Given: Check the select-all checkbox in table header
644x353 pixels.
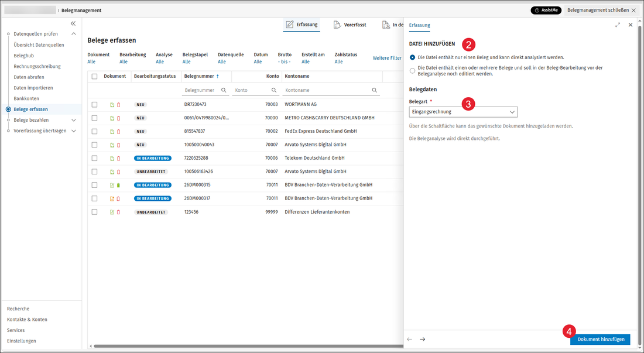Looking at the screenshot, I should click(94, 76).
